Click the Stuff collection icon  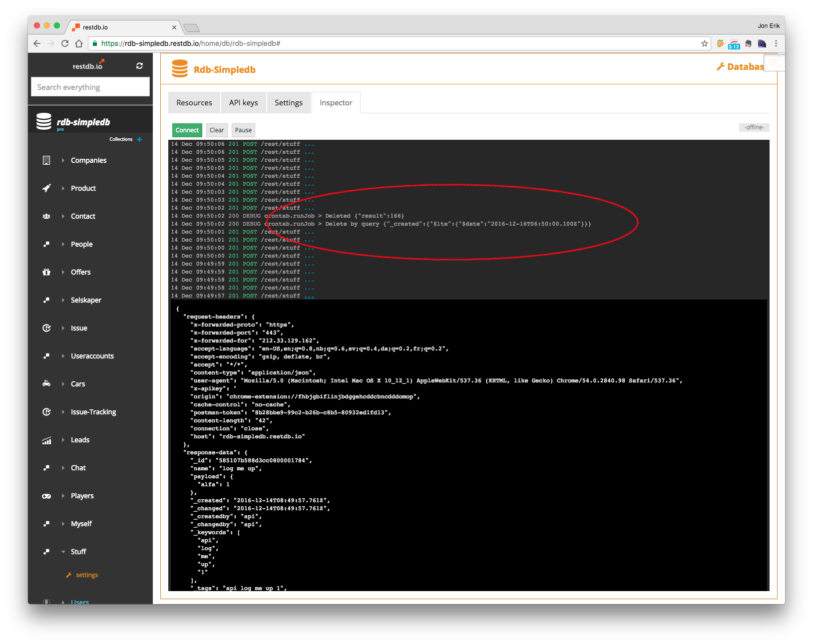click(x=46, y=552)
